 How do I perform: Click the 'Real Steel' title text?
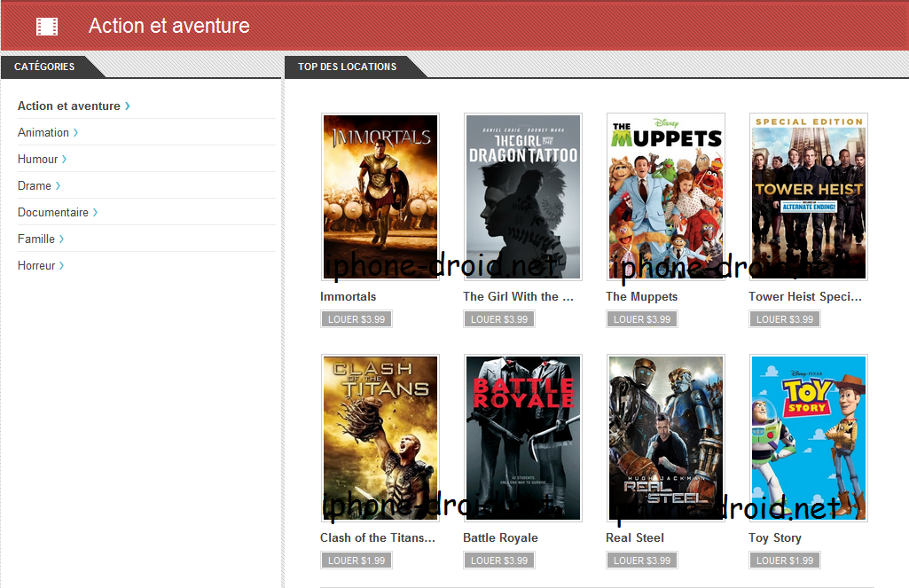(635, 538)
